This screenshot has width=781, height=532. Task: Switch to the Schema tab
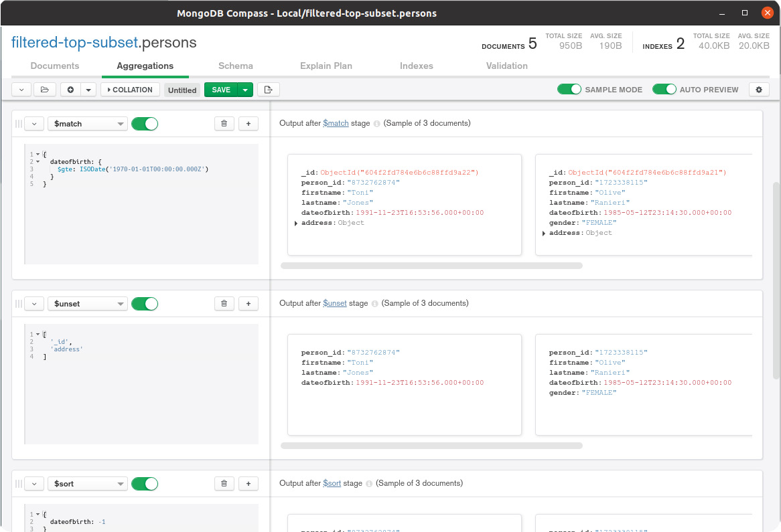[236, 66]
